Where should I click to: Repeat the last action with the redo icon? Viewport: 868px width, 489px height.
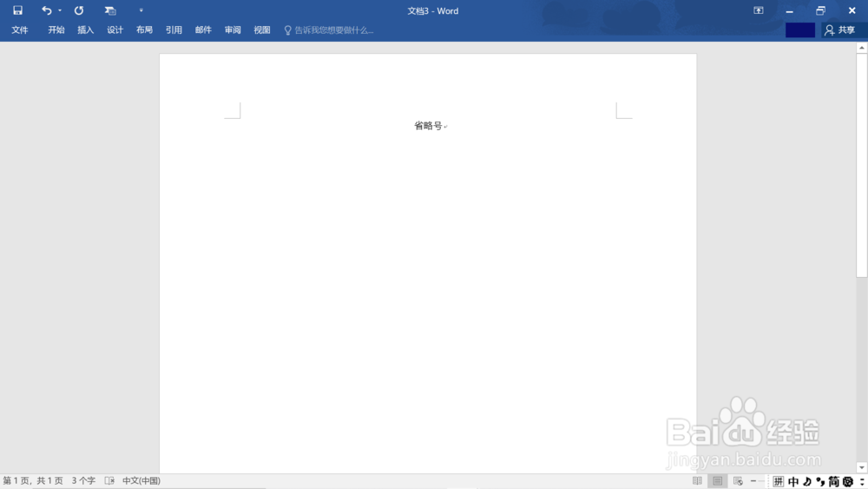point(79,10)
